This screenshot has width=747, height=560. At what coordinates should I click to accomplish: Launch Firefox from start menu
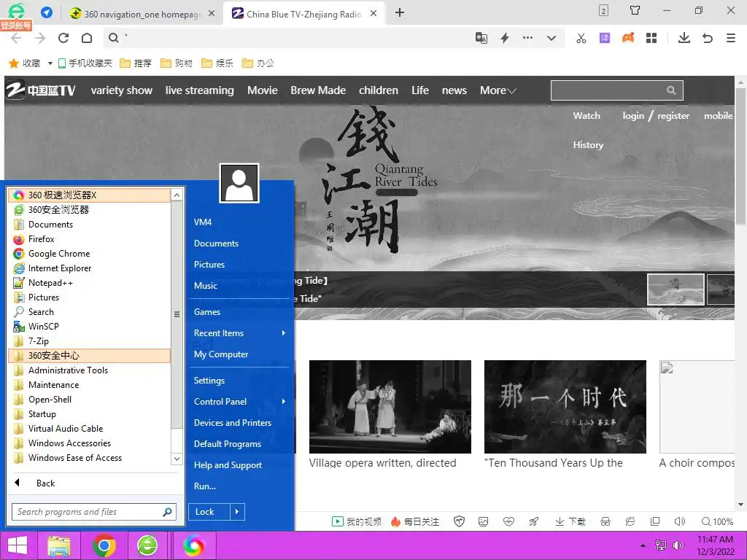(x=90, y=239)
